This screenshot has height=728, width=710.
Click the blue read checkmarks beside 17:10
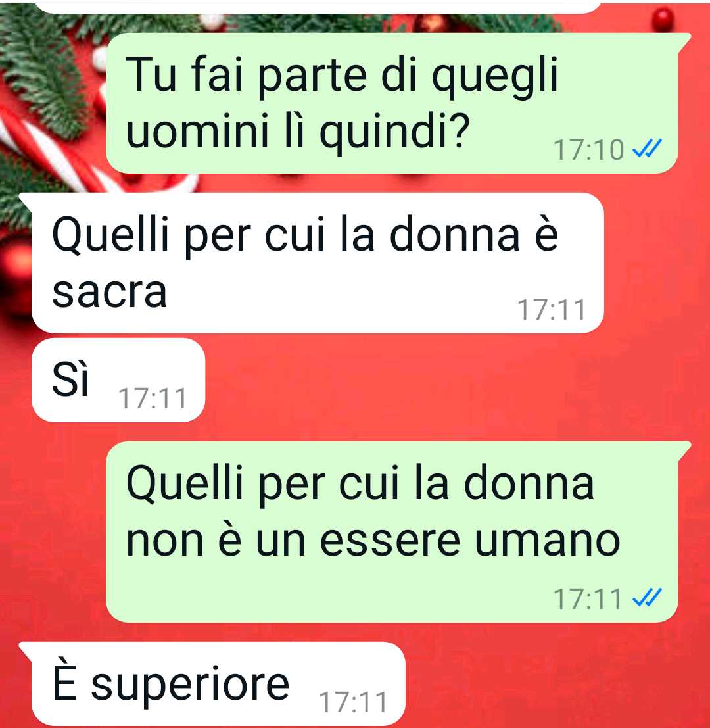pyautogui.click(x=648, y=149)
